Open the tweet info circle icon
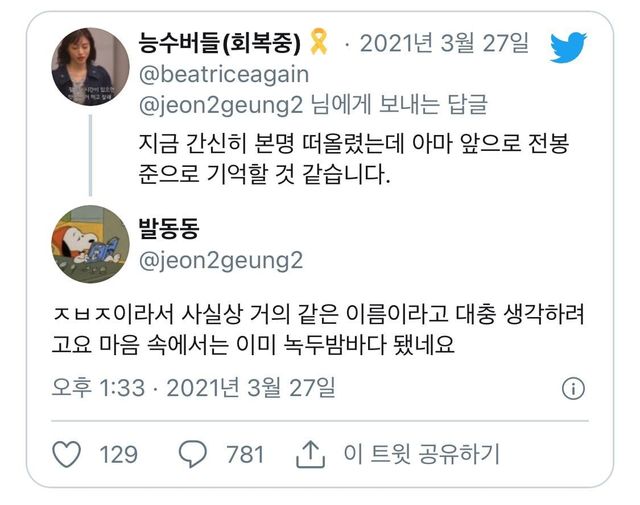This screenshot has width=640, height=505. tap(573, 388)
